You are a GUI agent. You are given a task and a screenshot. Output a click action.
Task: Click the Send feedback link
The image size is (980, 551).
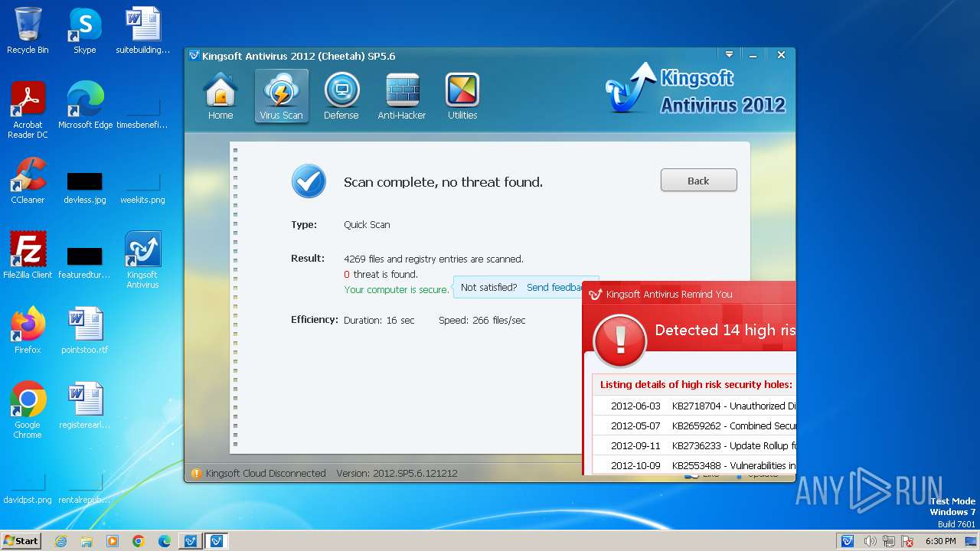(554, 288)
